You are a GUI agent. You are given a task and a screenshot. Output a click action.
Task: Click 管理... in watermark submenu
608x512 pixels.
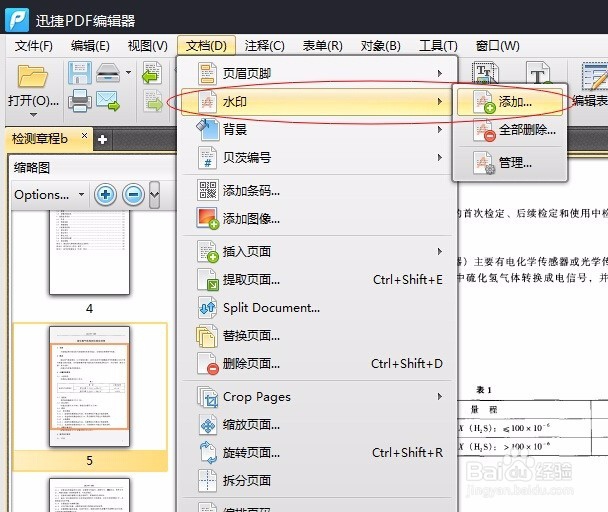pyautogui.click(x=510, y=163)
